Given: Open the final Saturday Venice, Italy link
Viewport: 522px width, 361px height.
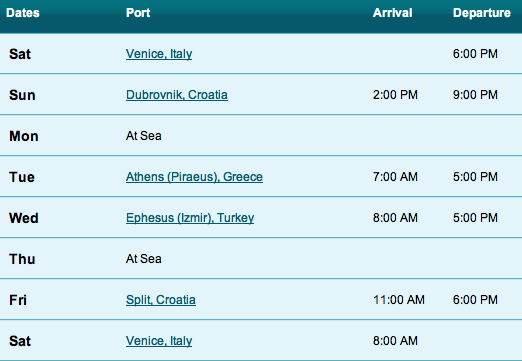Looking at the screenshot, I should click(x=159, y=341).
